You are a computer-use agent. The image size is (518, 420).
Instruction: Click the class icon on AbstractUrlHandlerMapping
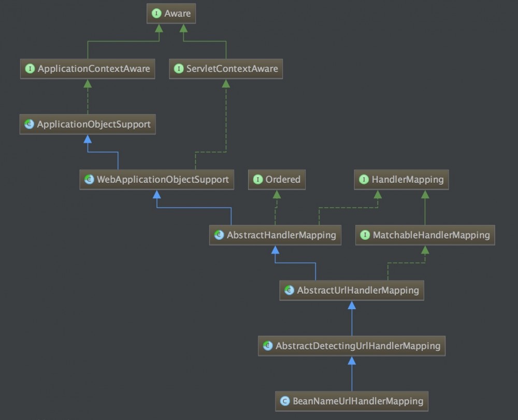pyautogui.click(x=289, y=291)
